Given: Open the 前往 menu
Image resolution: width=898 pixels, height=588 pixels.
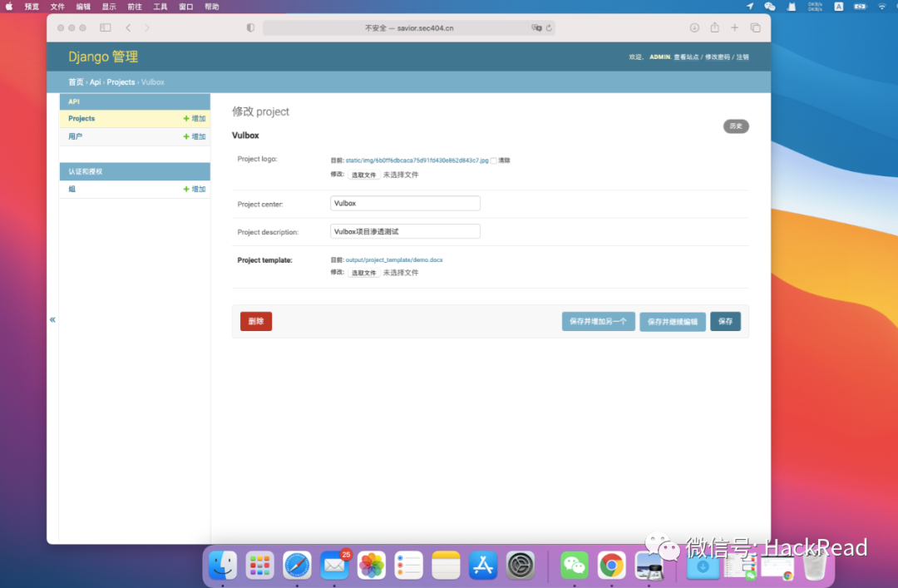Looking at the screenshot, I should tap(135, 7).
